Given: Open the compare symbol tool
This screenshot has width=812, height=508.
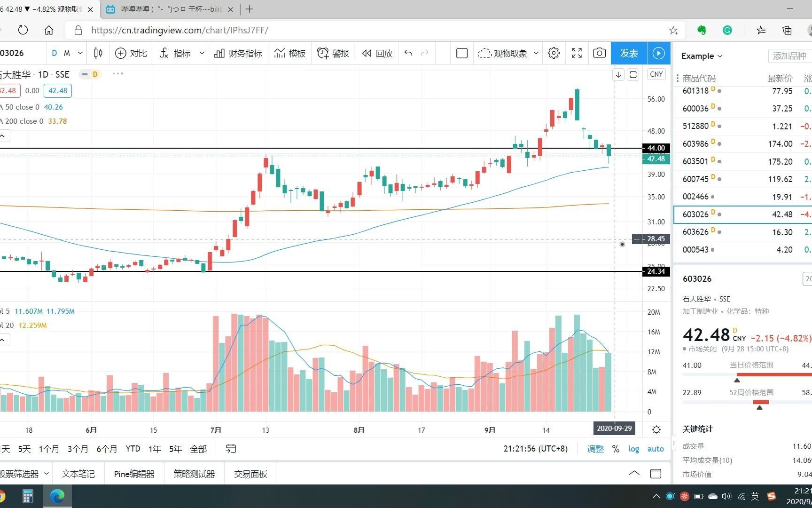Looking at the screenshot, I should click(x=131, y=53).
